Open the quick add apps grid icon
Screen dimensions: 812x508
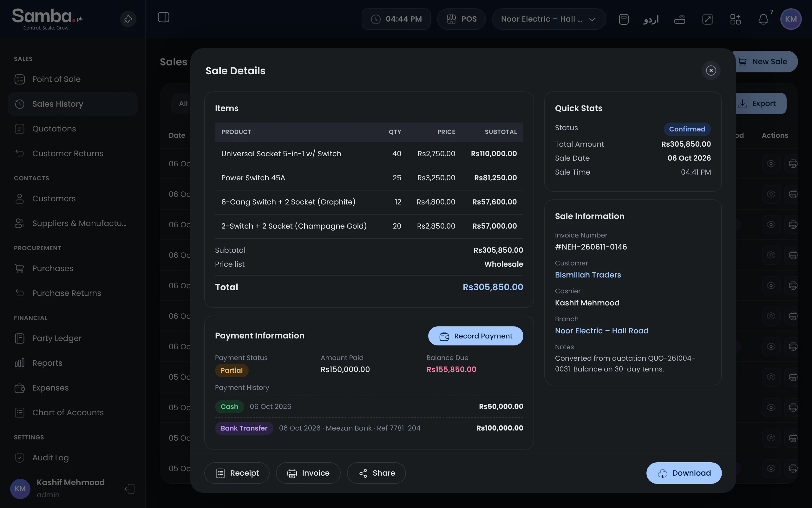[735, 19]
